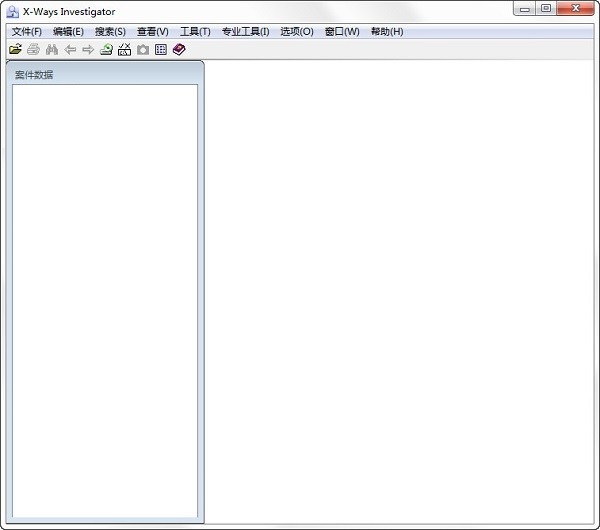600x530 pixels.
Task: Open the 选项(O) menu
Action: 297,31
